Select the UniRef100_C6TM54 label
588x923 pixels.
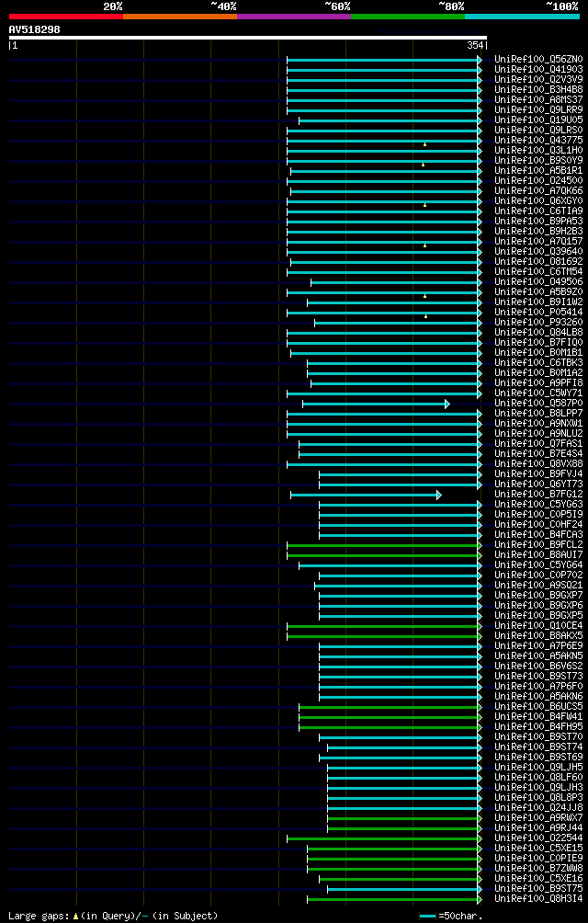tap(538, 271)
